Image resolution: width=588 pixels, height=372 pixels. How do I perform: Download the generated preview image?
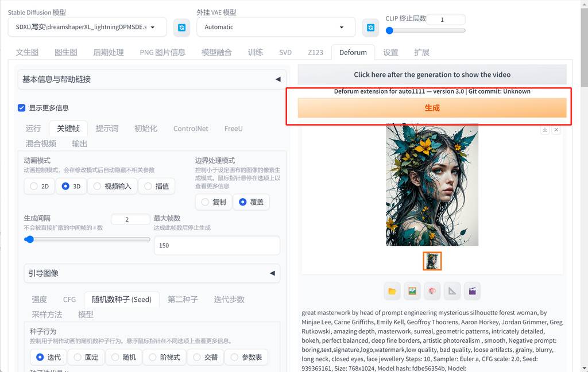pyautogui.click(x=544, y=130)
